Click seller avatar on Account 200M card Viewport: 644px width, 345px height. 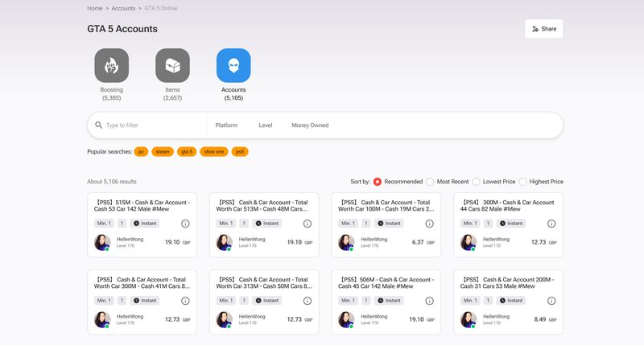tap(469, 319)
